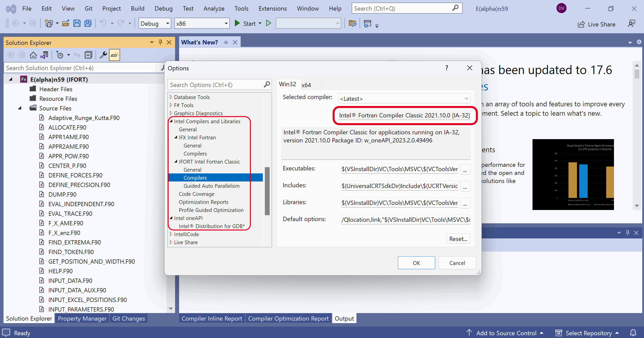
Task: Click the Collapse All icon in Solution Explorer
Action: click(88, 55)
